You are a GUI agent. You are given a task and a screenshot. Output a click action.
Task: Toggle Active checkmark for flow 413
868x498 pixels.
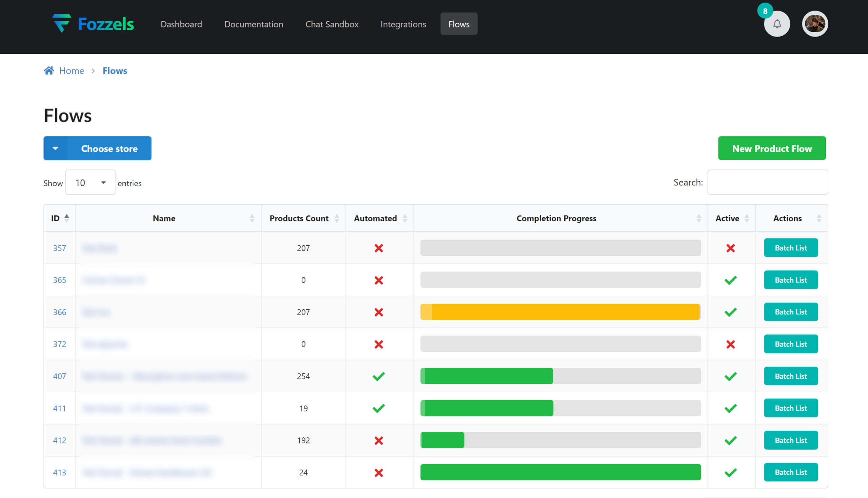point(730,472)
